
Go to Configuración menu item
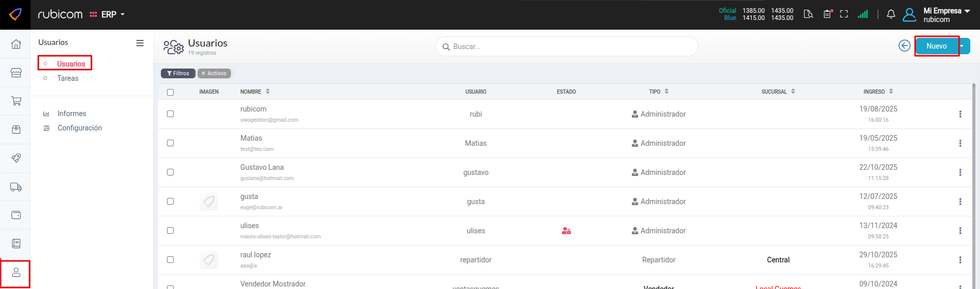pos(79,128)
